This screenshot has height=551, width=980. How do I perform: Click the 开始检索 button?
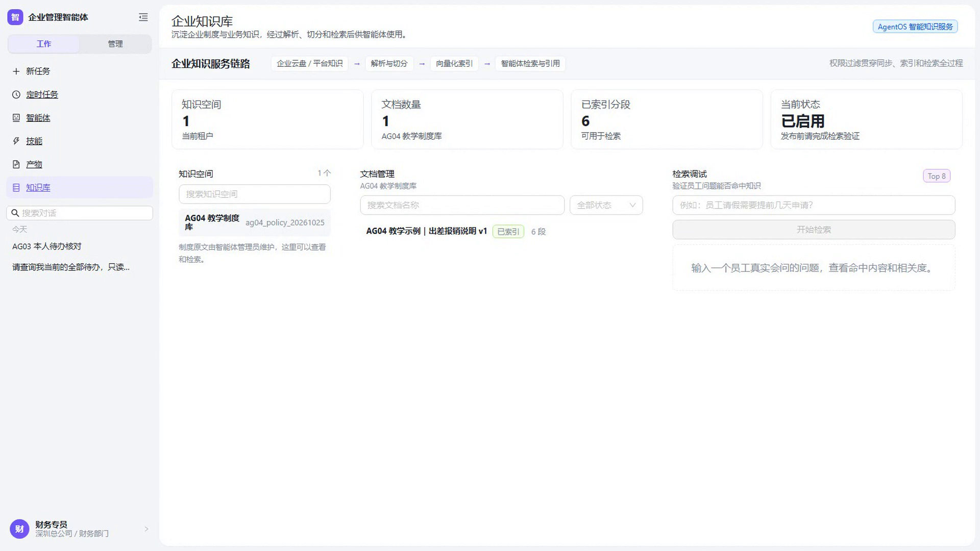click(x=814, y=230)
